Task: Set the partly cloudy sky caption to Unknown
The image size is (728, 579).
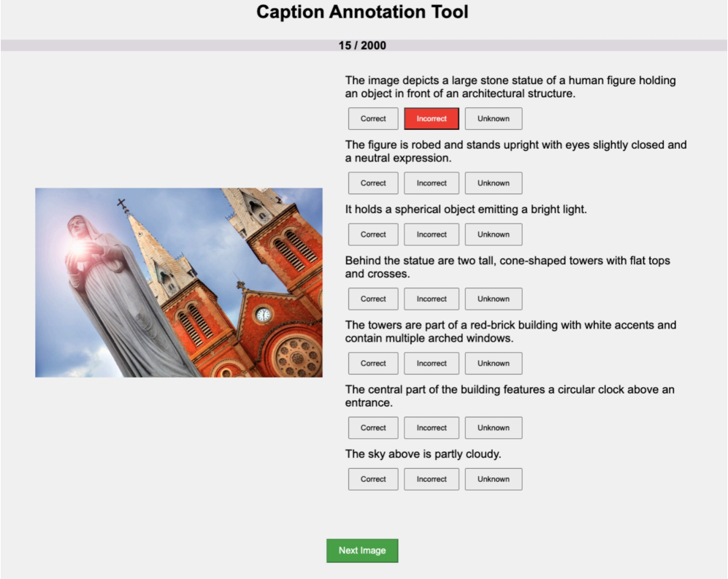Action: point(494,479)
